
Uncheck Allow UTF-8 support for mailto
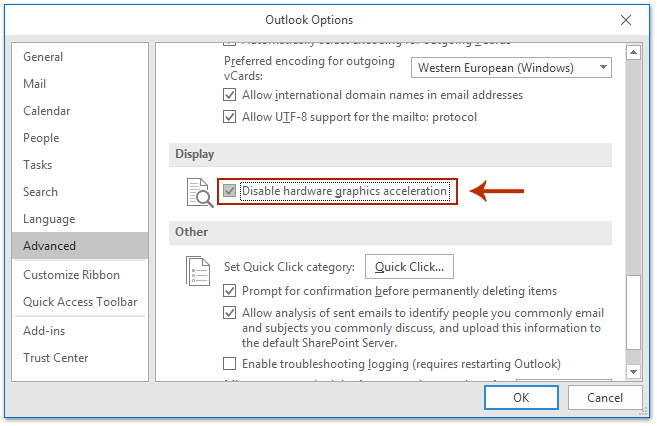(230, 117)
